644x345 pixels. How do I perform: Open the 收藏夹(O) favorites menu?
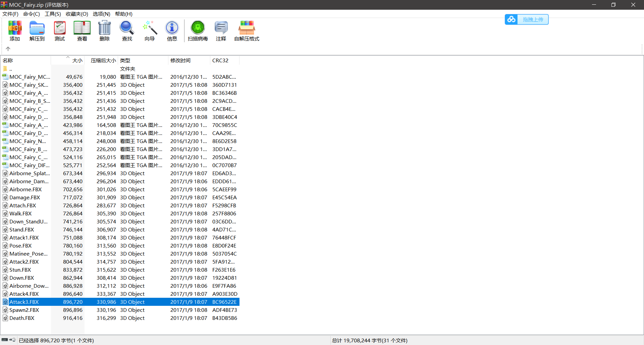tap(77, 14)
